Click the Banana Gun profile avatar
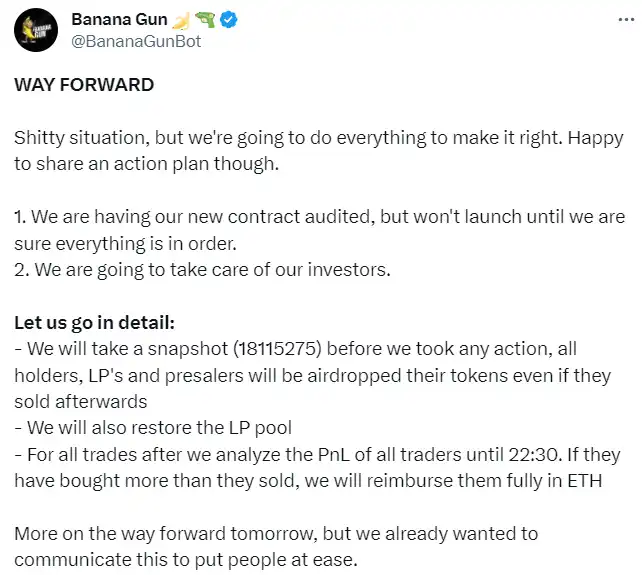 (35, 29)
